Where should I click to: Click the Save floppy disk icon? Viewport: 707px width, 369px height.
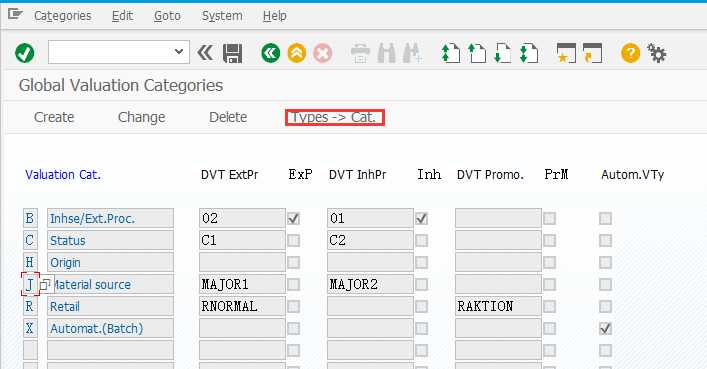232,53
